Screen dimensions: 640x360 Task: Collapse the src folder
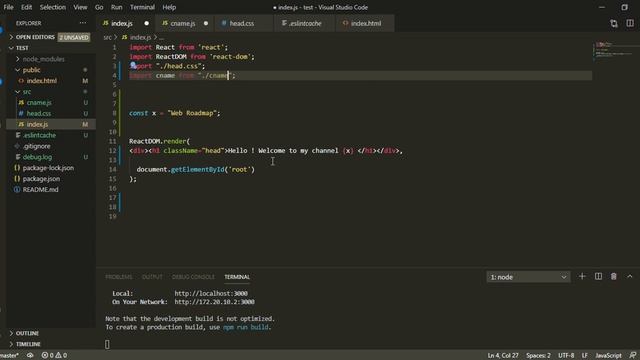[51, 92]
